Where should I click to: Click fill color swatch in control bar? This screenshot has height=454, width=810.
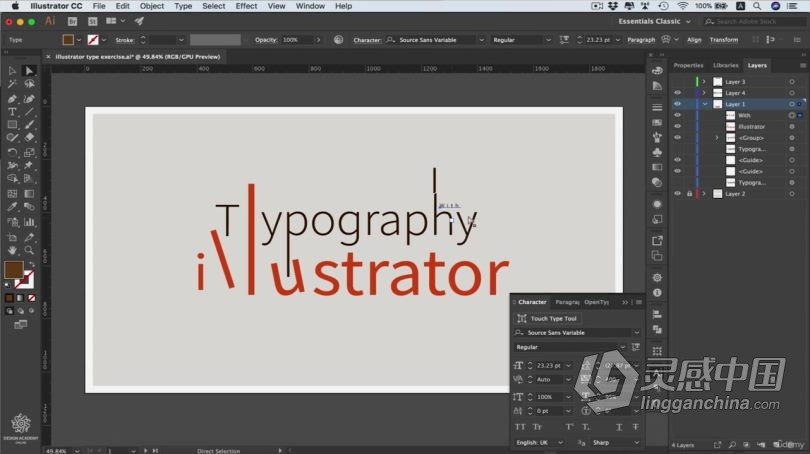[x=68, y=40]
